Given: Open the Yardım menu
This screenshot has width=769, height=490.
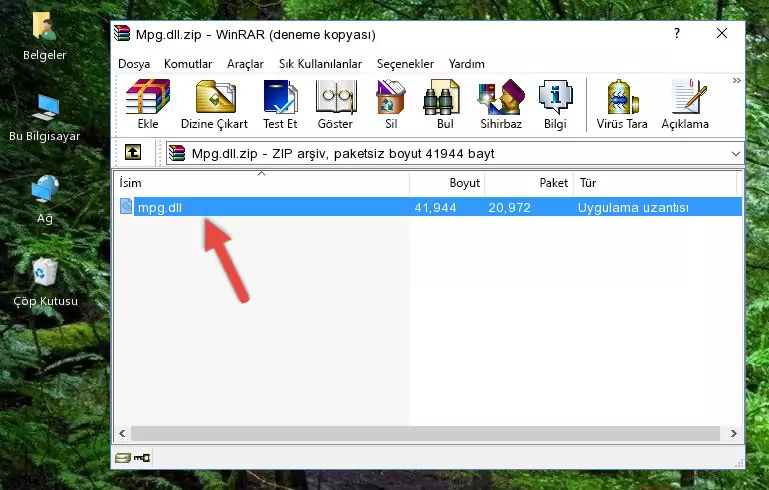Looking at the screenshot, I should 466,64.
